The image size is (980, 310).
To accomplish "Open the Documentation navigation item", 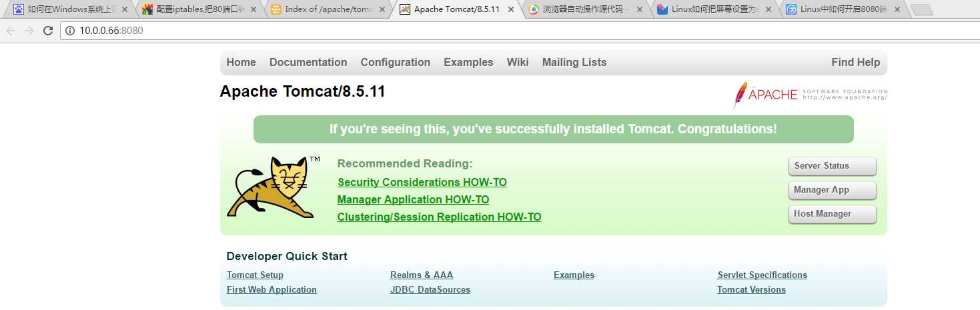I will 308,62.
